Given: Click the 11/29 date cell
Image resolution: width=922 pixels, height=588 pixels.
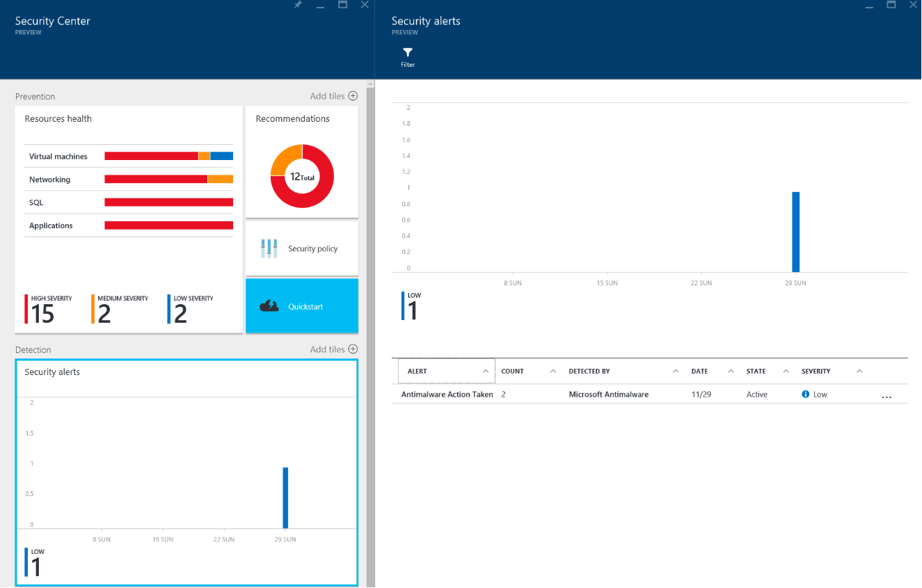Looking at the screenshot, I should [701, 395].
